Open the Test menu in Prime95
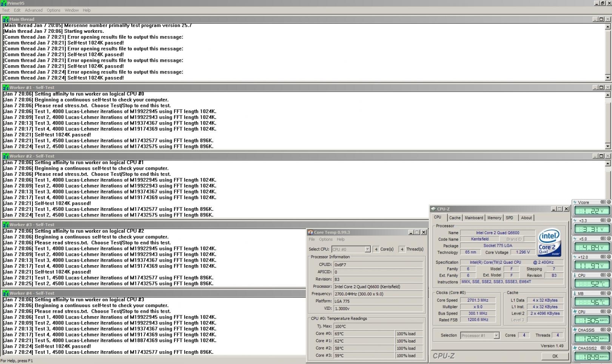Viewport: 612px width, 364px height. 6,10
